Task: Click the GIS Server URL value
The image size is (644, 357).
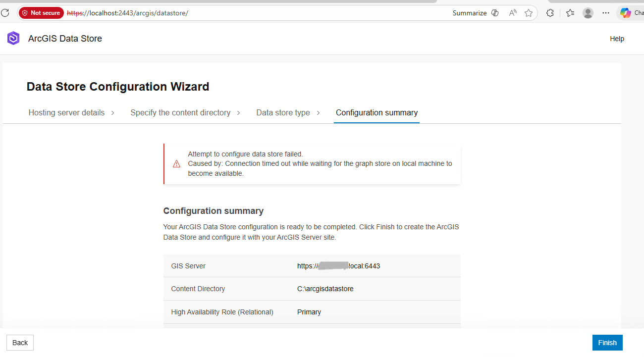Action: pyautogui.click(x=338, y=266)
